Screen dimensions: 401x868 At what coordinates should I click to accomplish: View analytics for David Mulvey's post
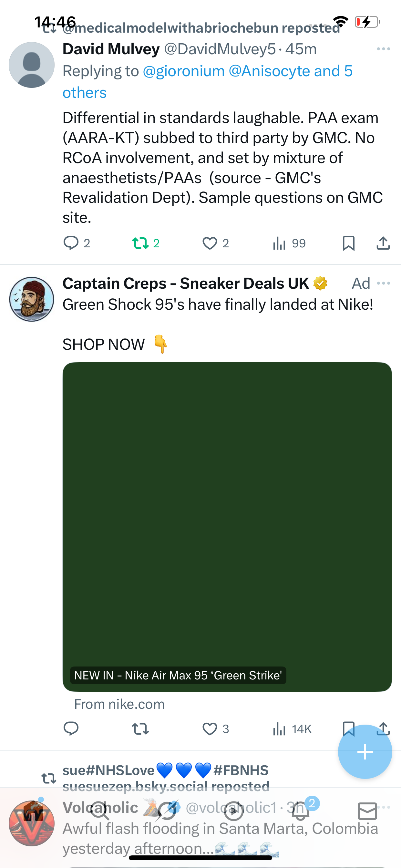(279, 243)
